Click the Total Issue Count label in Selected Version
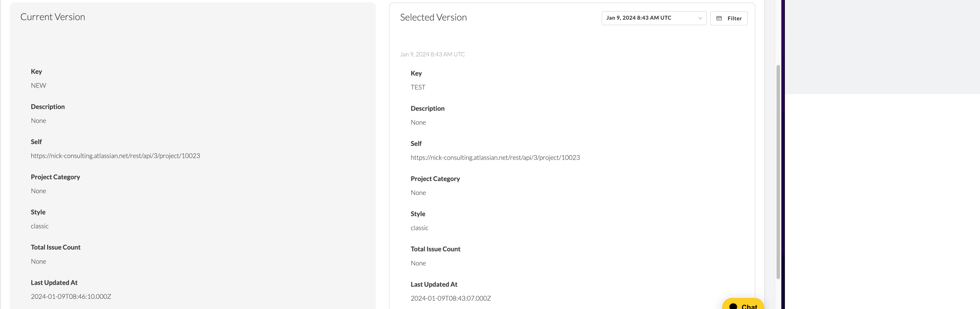The height and width of the screenshot is (309, 980). [435, 249]
